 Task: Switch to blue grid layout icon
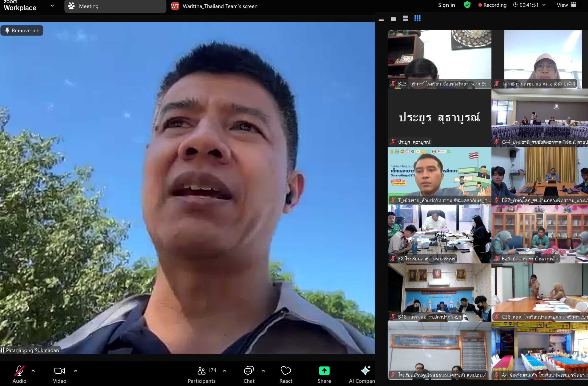click(x=418, y=18)
